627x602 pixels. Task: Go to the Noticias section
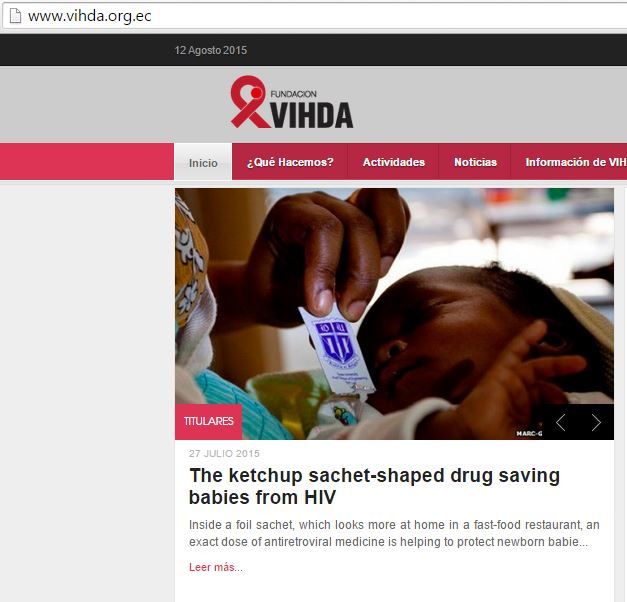click(475, 162)
